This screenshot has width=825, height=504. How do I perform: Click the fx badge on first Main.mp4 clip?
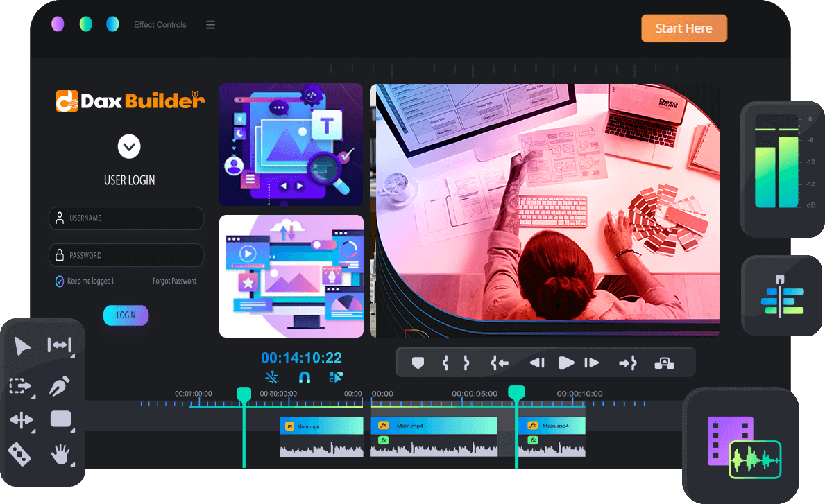(x=290, y=426)
